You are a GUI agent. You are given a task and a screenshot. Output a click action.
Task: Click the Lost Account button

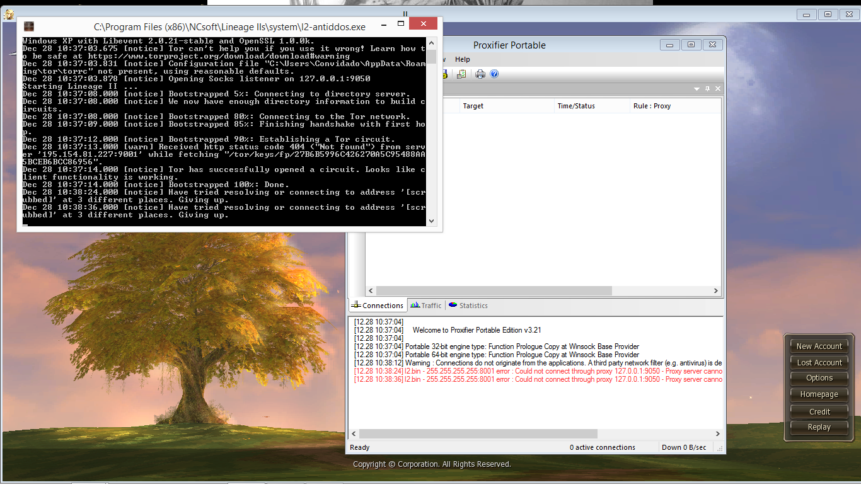(819, 362)
